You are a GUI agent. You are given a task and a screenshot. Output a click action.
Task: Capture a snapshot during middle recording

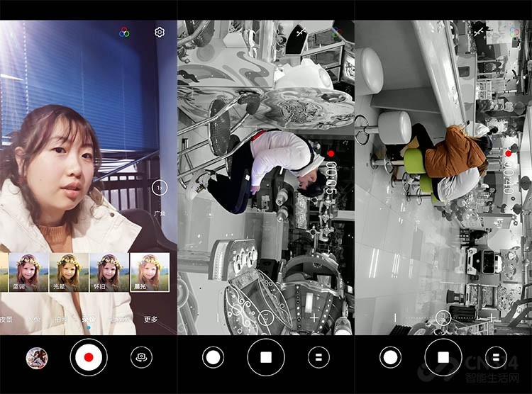coord(213,357)
